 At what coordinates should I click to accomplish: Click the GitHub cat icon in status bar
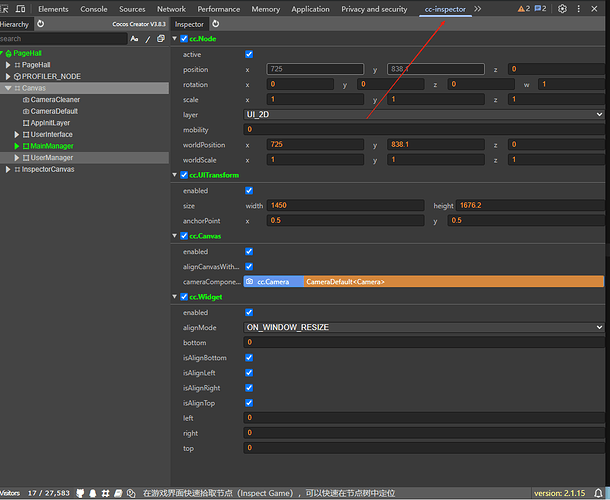(80, 493)
